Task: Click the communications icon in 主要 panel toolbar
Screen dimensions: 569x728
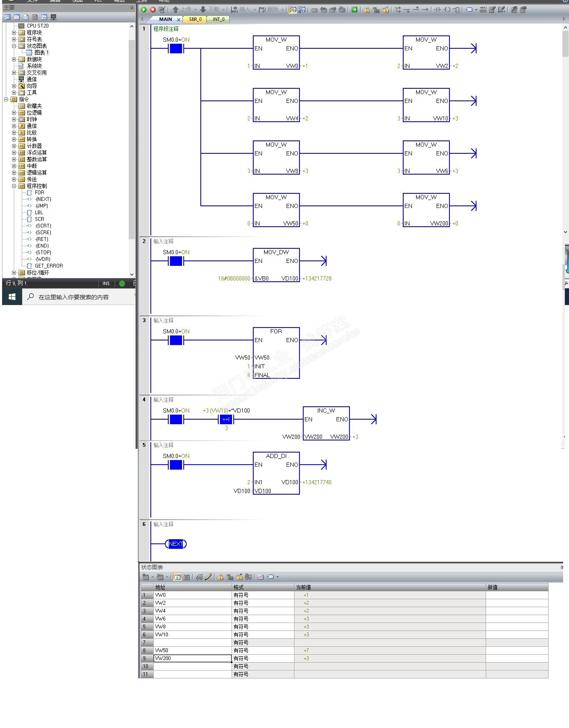Action: click(53, 17)
